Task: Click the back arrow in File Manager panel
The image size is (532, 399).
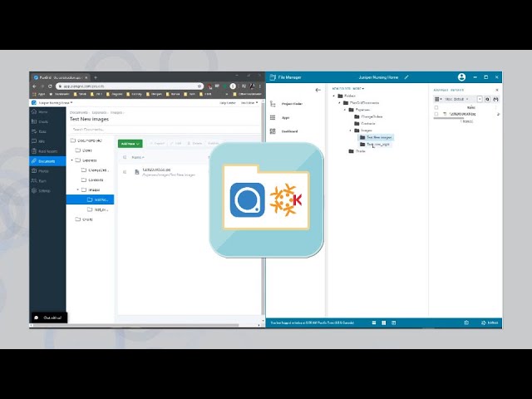Action: pos(318,90)
